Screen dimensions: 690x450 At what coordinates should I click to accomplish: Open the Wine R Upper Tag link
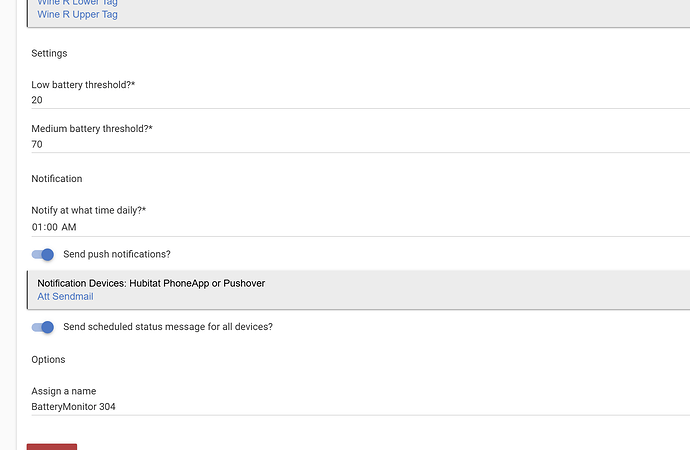(77, 14)
